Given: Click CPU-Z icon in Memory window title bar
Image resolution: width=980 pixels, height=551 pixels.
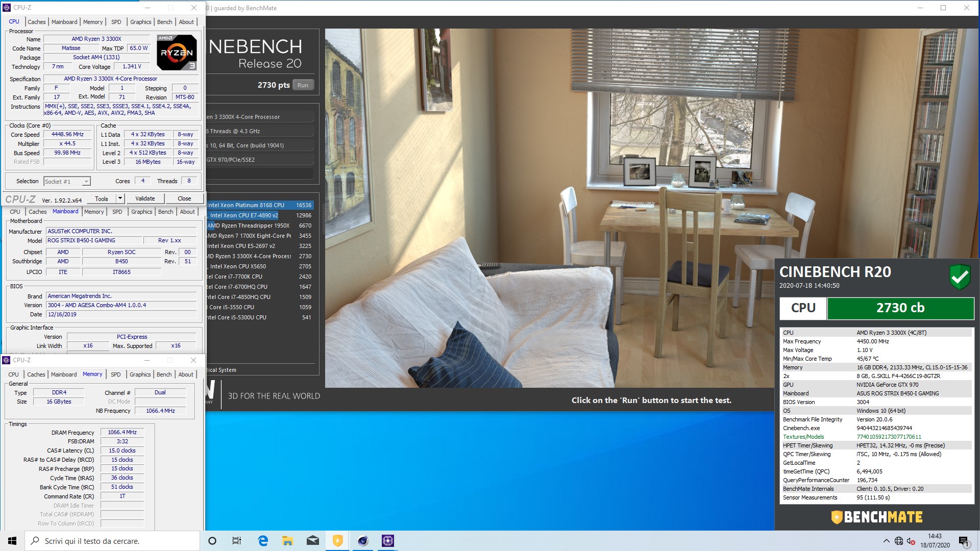Looking at the screenshot, I should (x=7, y=360).
